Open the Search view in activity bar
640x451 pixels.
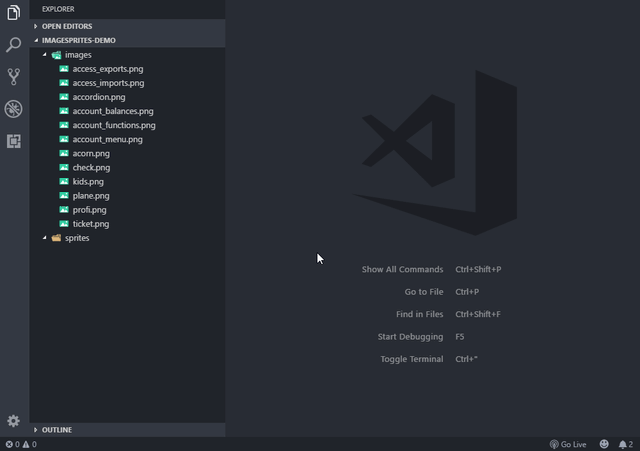pyautogui.click(x=13, y=44)
